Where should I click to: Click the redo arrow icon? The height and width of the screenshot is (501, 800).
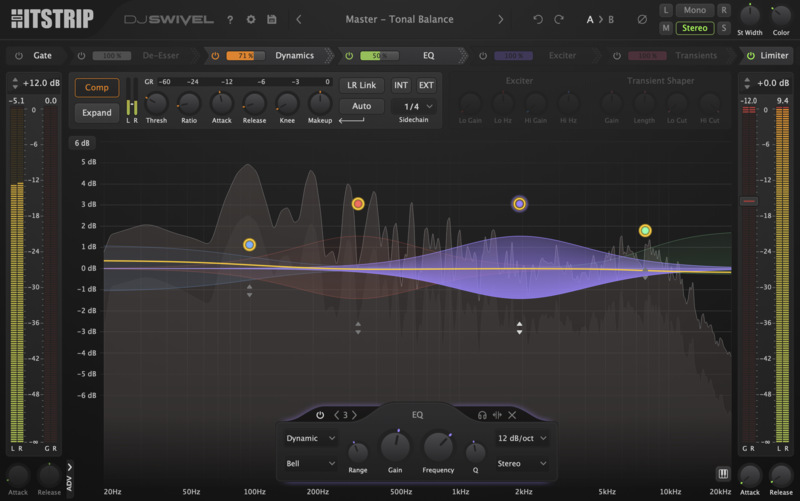click(559, 19)
